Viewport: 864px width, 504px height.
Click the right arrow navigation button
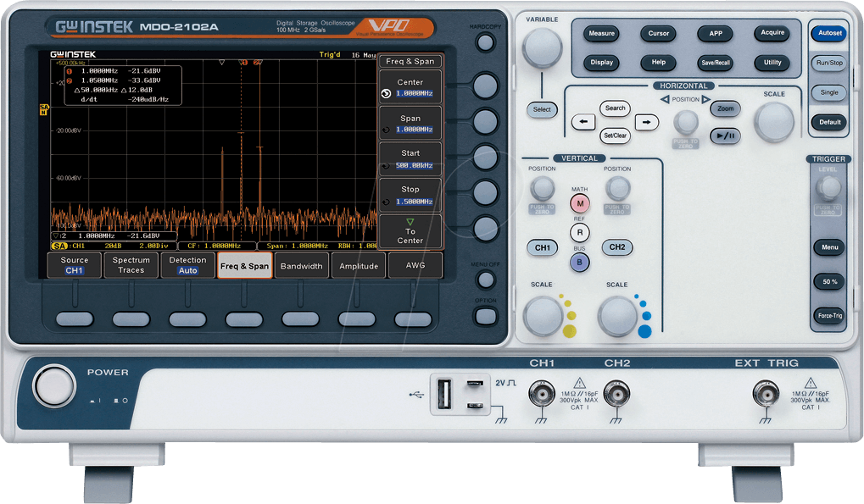[x=646, y=122]
